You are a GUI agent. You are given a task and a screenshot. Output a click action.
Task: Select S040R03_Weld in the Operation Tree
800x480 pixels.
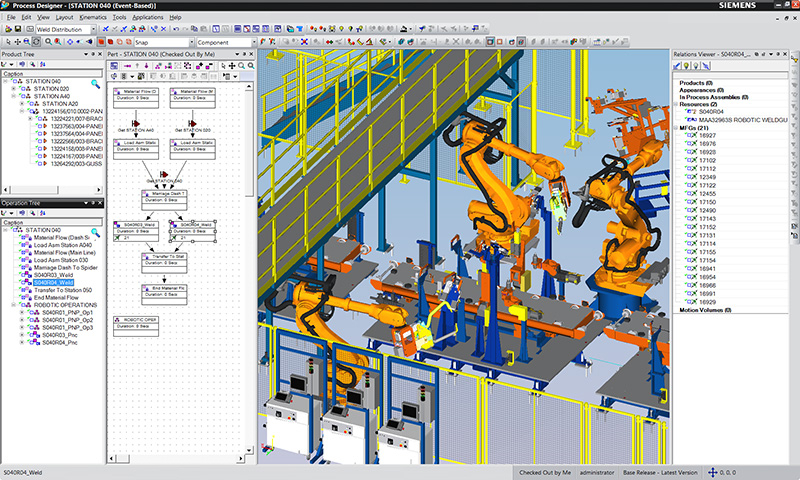[53, 275]
